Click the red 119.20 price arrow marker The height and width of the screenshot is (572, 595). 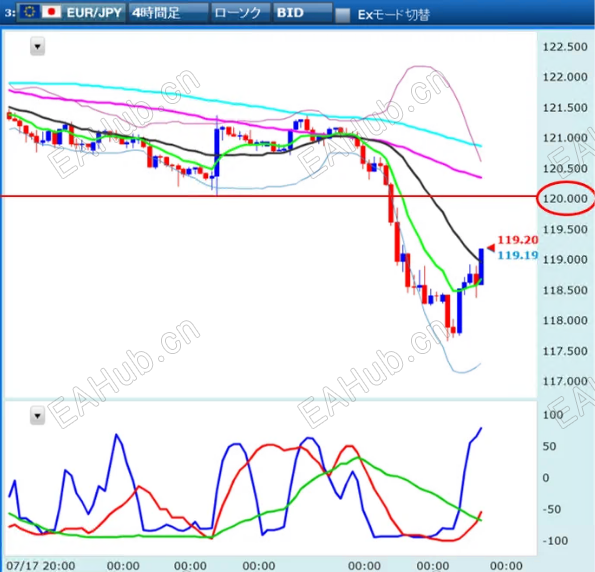pos(491,248)
